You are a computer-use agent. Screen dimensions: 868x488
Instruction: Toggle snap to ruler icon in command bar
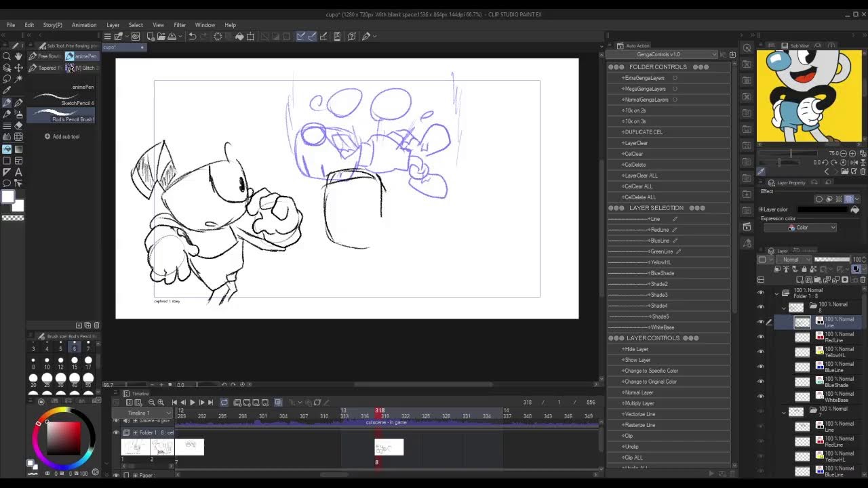(300, 37)
